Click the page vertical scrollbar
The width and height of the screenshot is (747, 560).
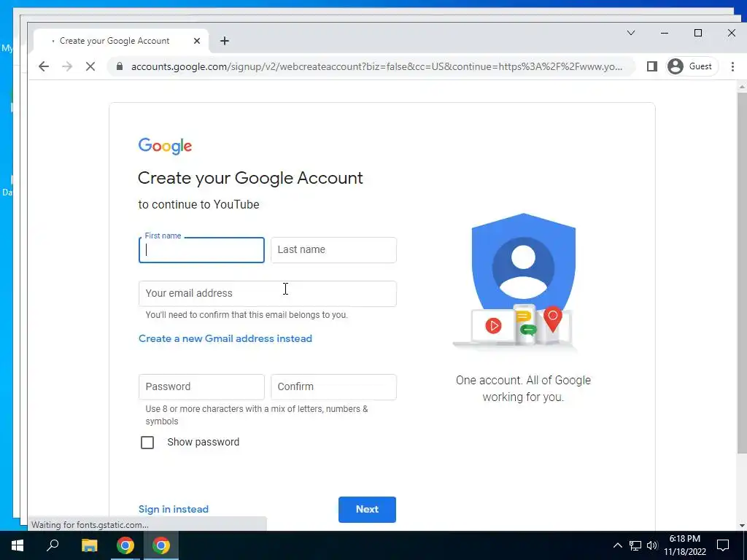click(x=742, y=274)
